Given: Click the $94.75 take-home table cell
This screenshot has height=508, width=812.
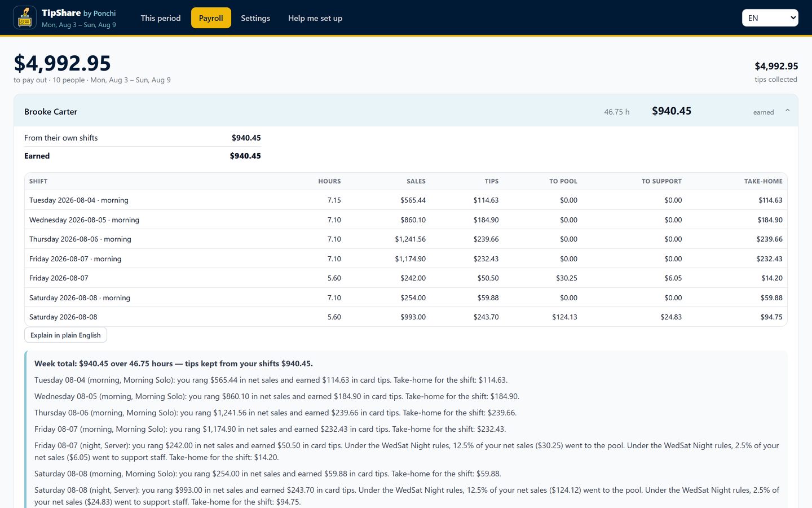Looking at the screenshot, I should (772, 317).
